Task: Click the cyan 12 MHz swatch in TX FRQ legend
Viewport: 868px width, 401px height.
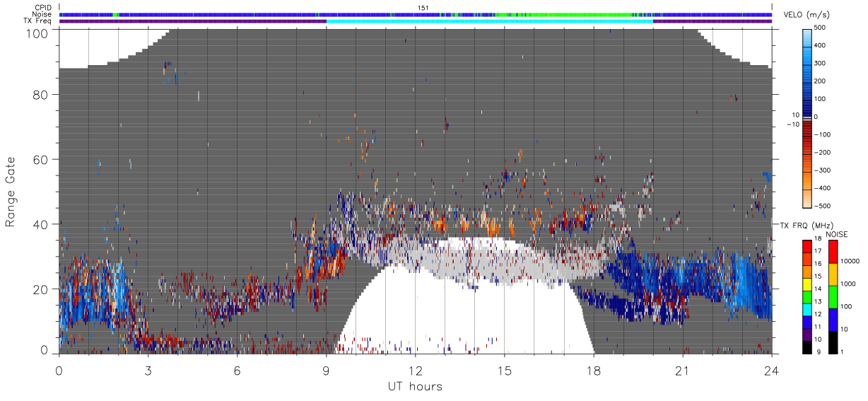Action: pos(807,310)
